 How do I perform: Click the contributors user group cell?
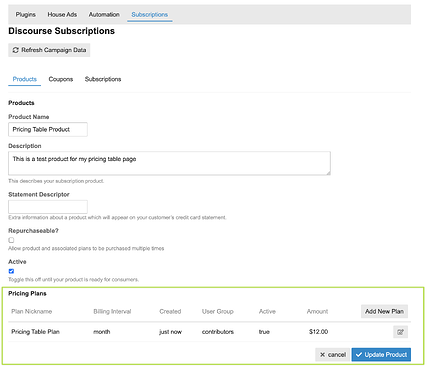pyautogui.click(x=218, y=332)
